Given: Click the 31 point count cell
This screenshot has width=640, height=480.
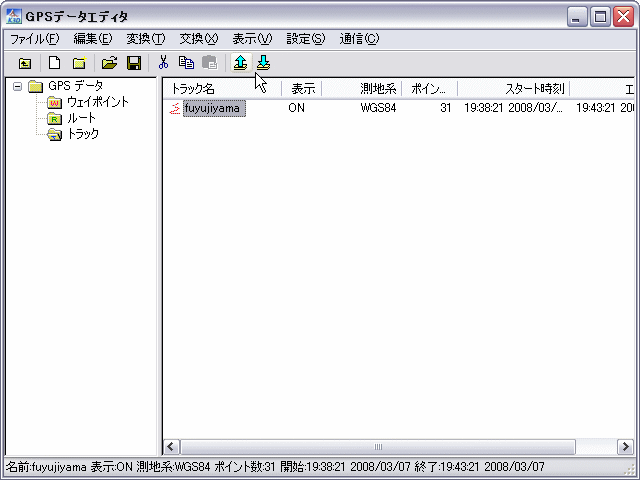Looking at the screenshot, I should pyautogui.click(x=446, y=108).
